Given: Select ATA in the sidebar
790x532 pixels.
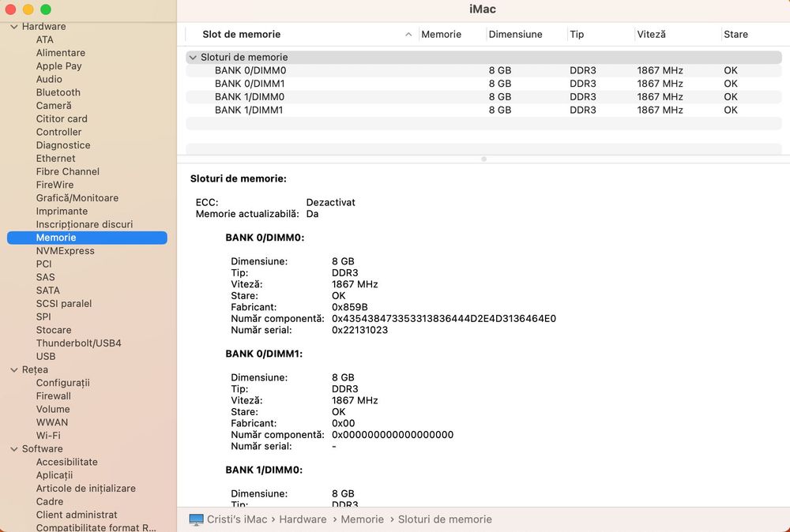Looking at the screenshot, I should point(45,39).
